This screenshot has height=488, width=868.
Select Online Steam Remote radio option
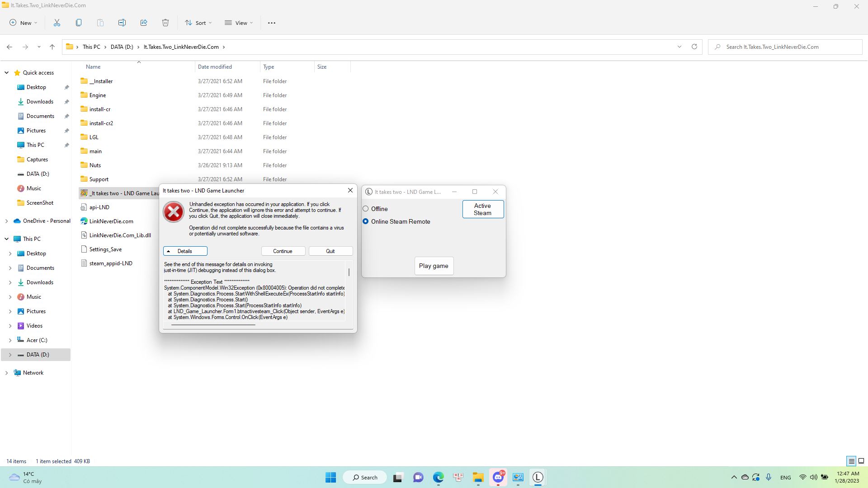tap(366, 221)
